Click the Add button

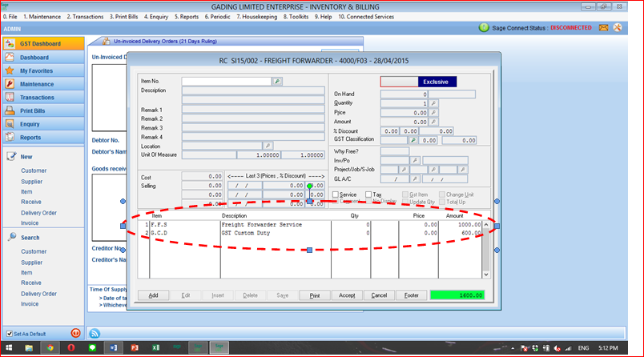click(153, 295)
